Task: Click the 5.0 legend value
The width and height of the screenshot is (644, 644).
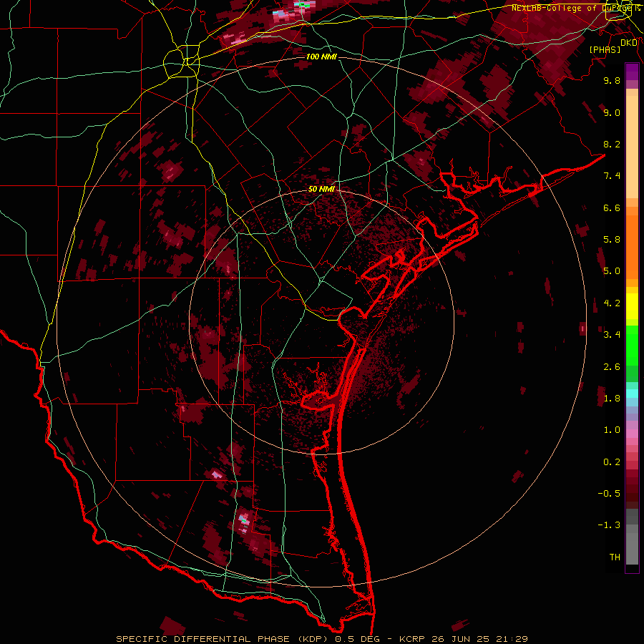Action: pos(612,271)
